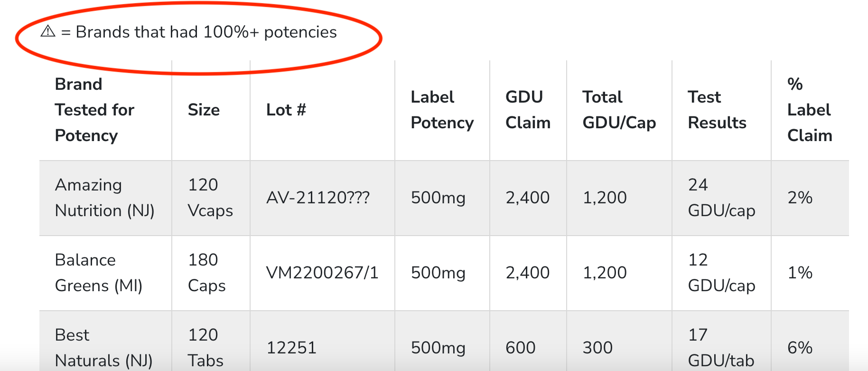Select the "Test Results" column header
The image size is (868, 371).
(717, 110)
